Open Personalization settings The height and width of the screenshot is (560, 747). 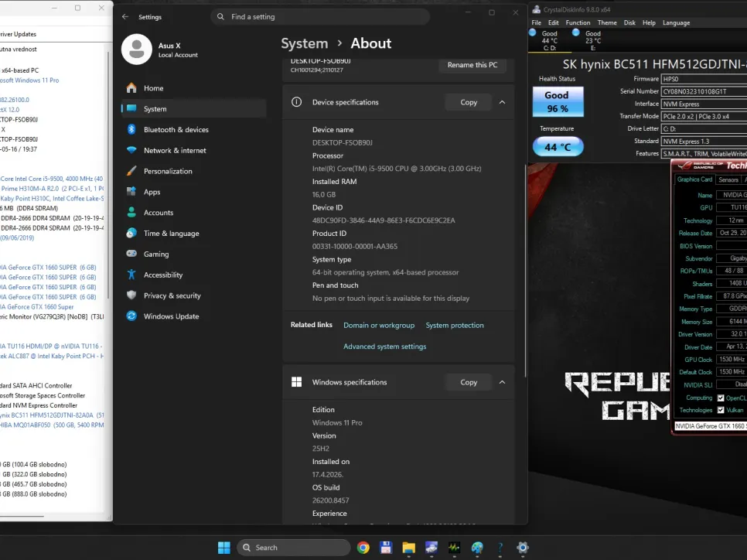(x=193, y=171)
